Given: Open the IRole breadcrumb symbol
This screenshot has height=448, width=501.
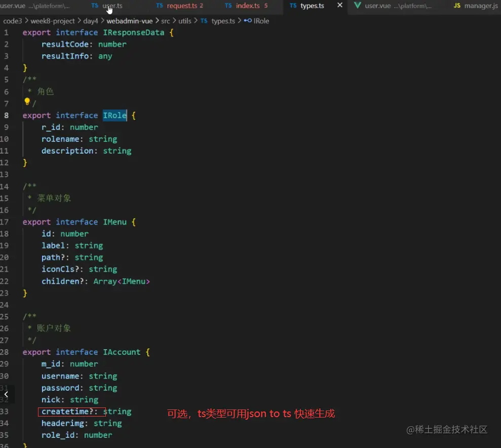Looking at the screenshot, I should [261, 21].
